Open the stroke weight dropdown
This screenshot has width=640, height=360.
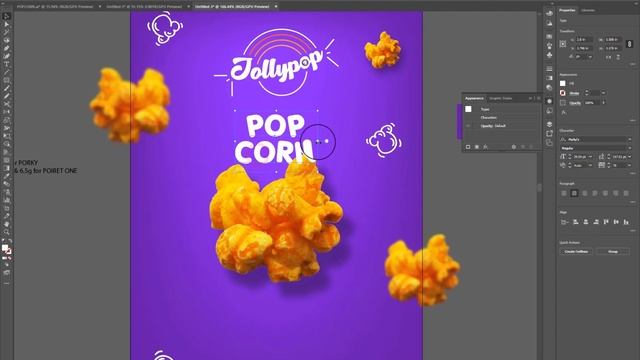603,93
